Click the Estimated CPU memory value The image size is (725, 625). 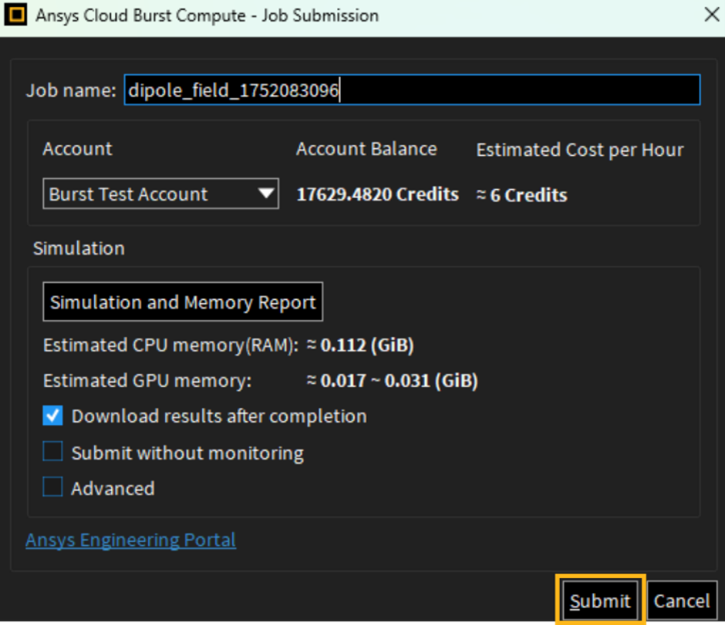pos(359,346)
